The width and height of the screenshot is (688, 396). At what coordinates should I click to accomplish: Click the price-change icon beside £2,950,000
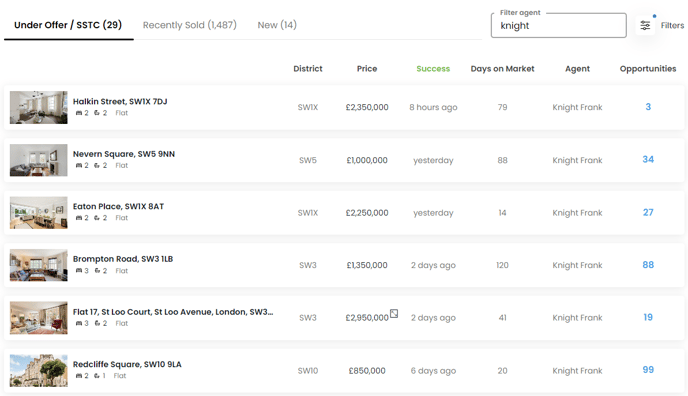pos(394,314)
